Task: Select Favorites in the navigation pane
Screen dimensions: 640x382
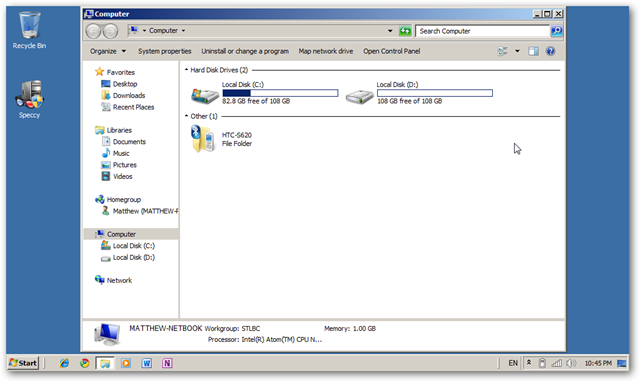Action: [120, 72]
